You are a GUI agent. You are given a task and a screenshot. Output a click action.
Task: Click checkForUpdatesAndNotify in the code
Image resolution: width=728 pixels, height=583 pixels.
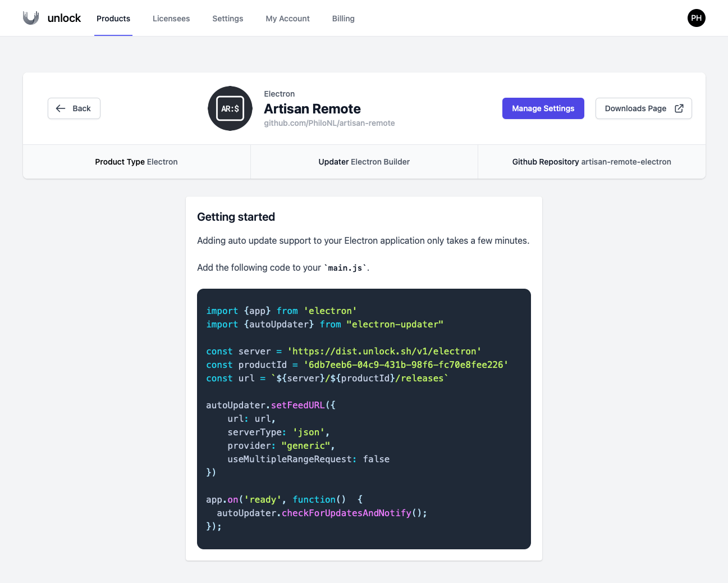pos(346,513)
